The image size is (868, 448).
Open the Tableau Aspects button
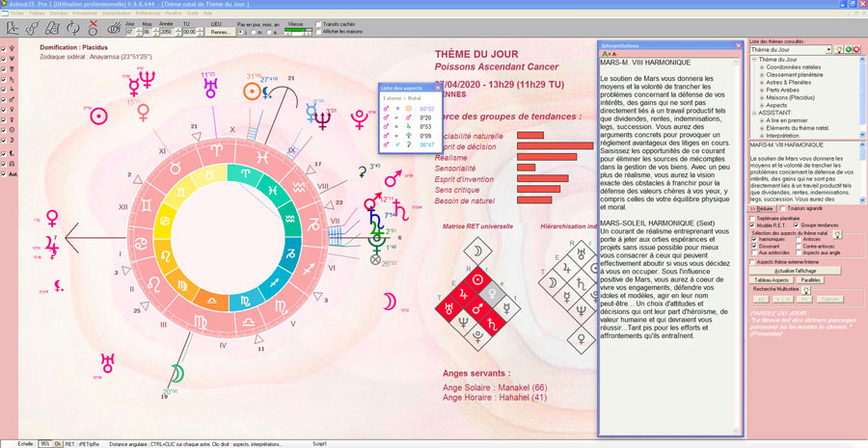772,280
